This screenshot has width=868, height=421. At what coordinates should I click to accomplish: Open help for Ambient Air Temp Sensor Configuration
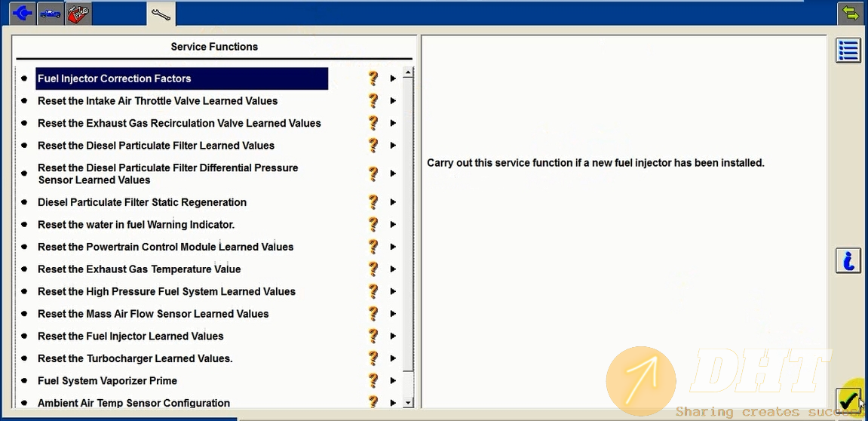tap(373, 402)
